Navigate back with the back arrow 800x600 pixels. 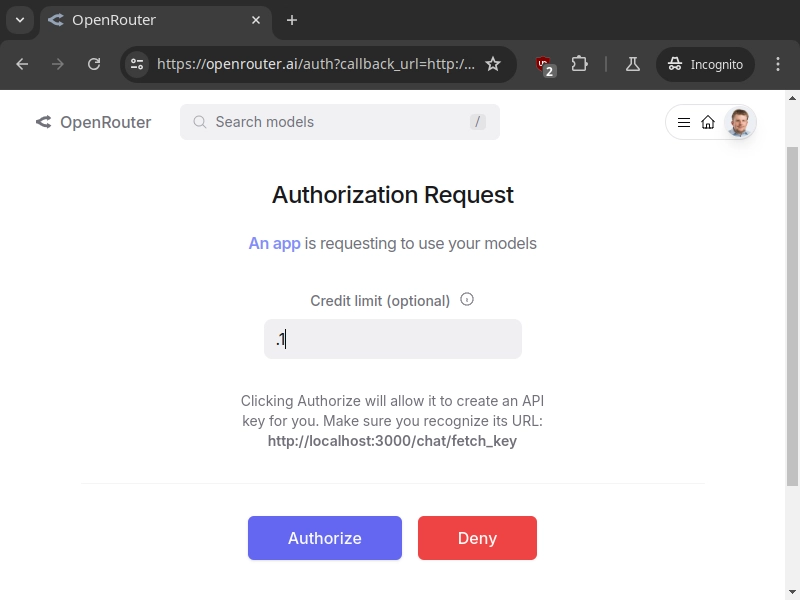(22, 64)
